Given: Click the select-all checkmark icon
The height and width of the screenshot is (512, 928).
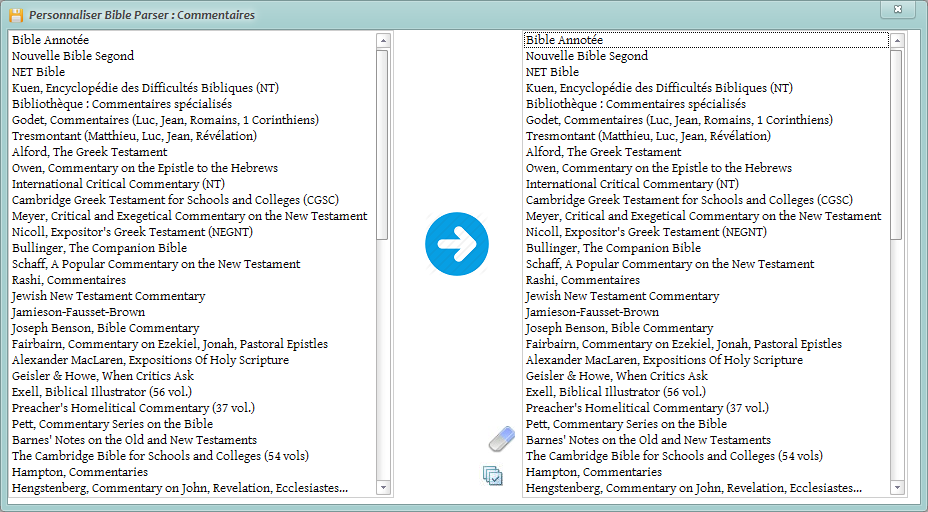Looking at the screenshot, I should coord(492,475).
